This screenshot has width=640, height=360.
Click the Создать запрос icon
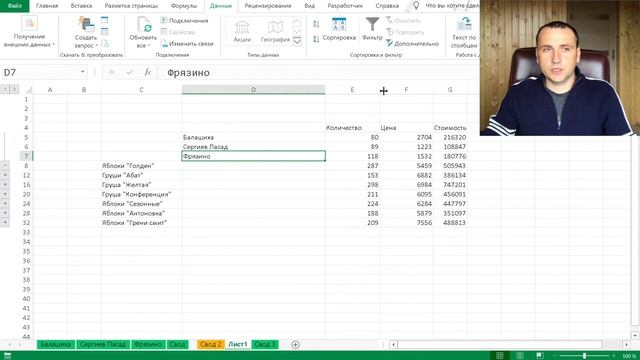pyautogui.click(x=86, y=24)
